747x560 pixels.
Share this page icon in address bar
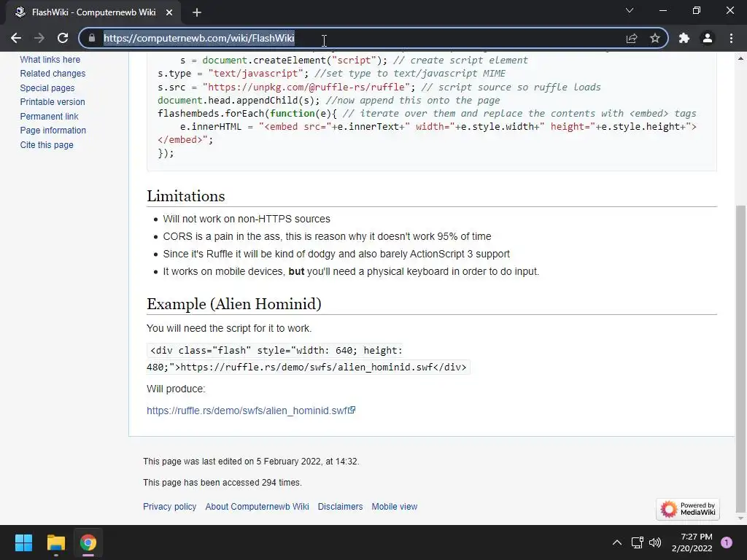click(x=632, y=38)
